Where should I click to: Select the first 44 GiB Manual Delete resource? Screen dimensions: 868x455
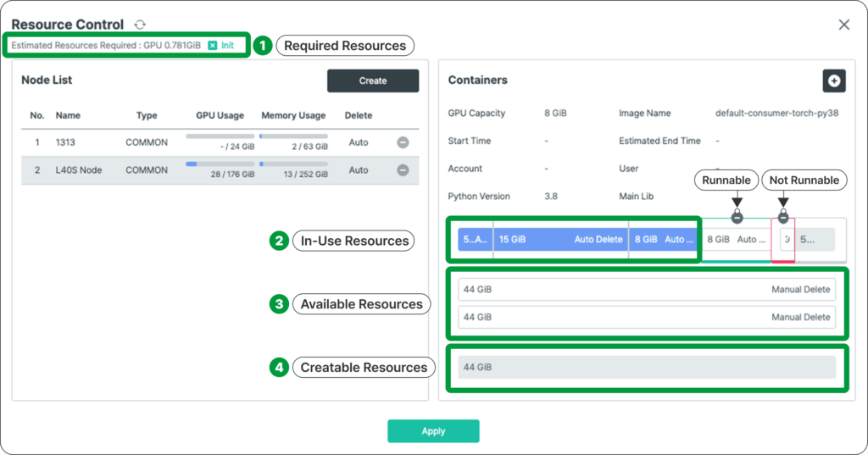[x=646, y=290]
